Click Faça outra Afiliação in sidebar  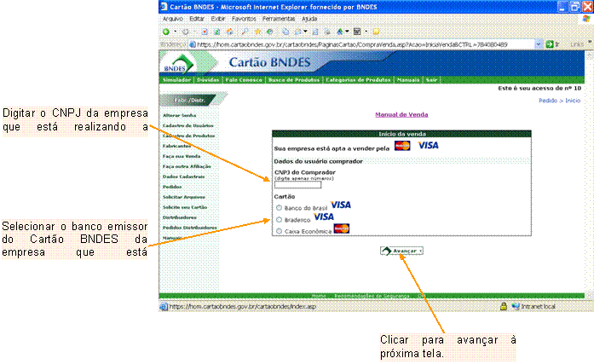(x=187, y=166)
